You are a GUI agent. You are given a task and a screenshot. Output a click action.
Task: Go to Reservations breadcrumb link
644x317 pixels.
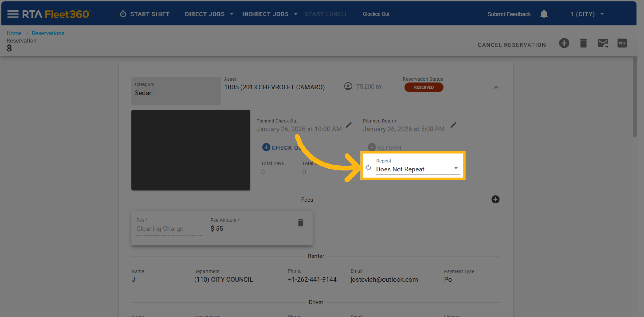pyautogui.click(x=48, y=33)
